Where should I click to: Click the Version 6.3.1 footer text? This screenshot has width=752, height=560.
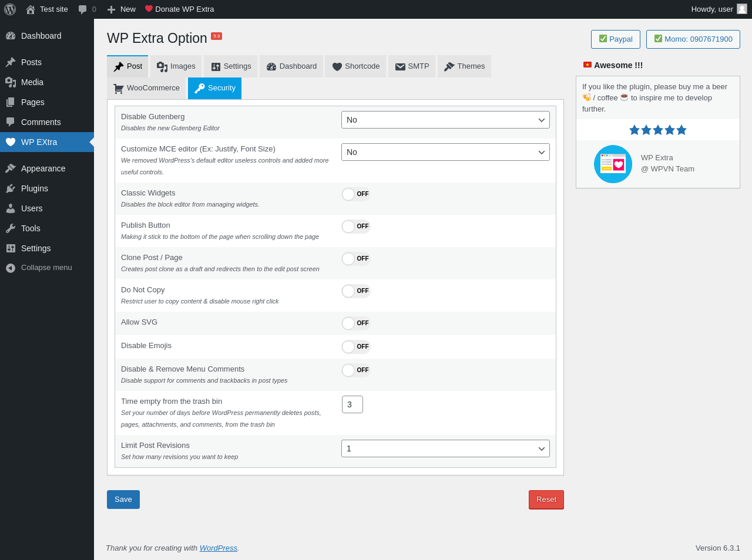point(718,548)
